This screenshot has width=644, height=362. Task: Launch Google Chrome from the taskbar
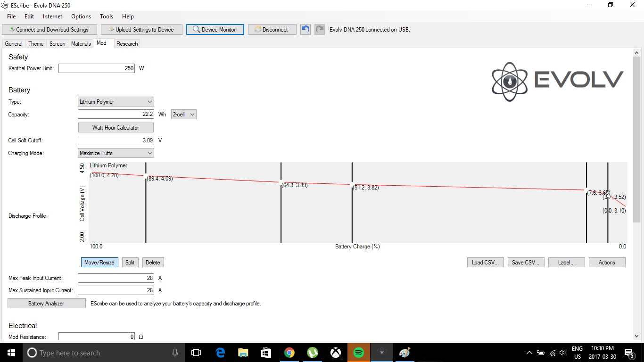click(289, 353)
